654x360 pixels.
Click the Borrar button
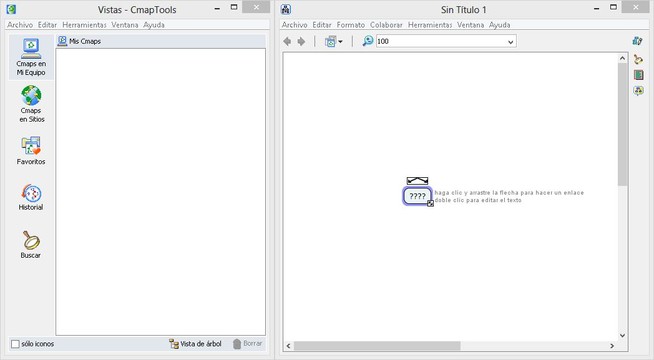pos(247,344)
